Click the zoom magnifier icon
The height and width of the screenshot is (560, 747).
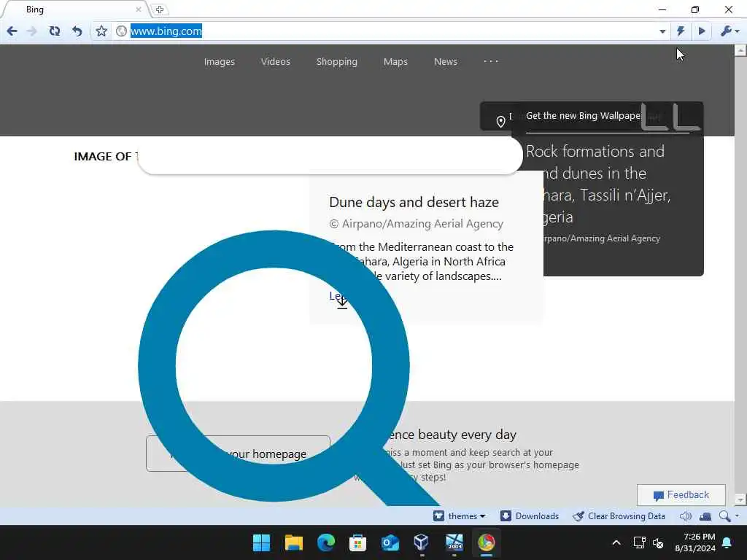click(724, 516)
